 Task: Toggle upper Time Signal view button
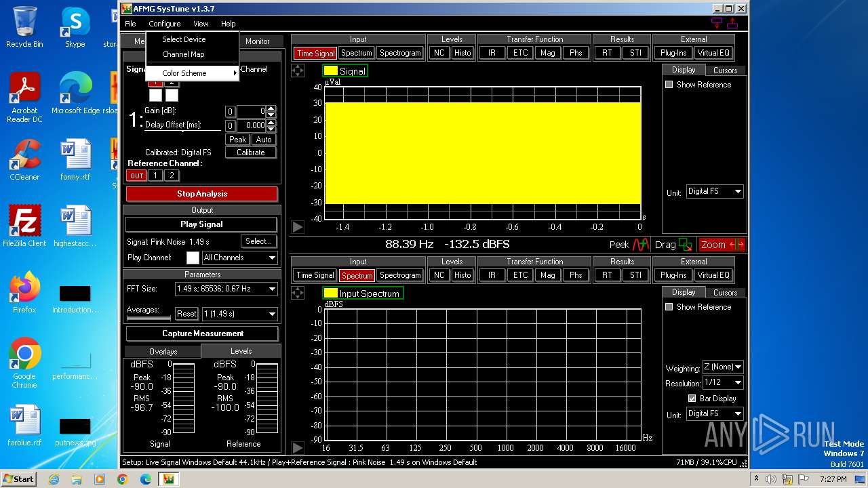315,53
